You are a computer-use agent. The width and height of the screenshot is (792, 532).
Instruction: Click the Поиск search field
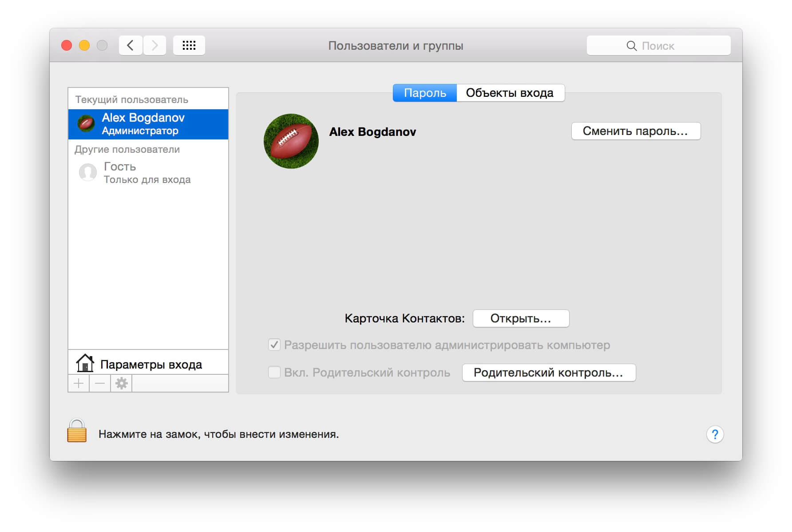(x=658, y=45)
